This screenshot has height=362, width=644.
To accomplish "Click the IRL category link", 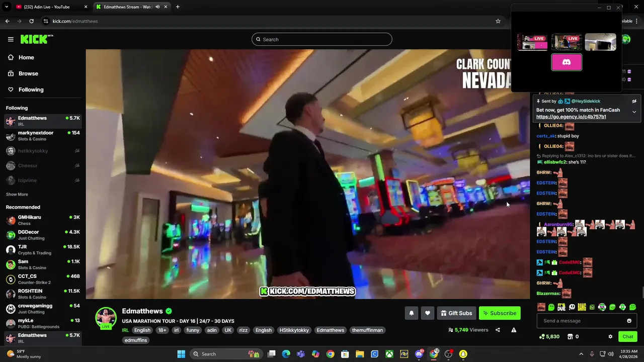I will 125,330.
